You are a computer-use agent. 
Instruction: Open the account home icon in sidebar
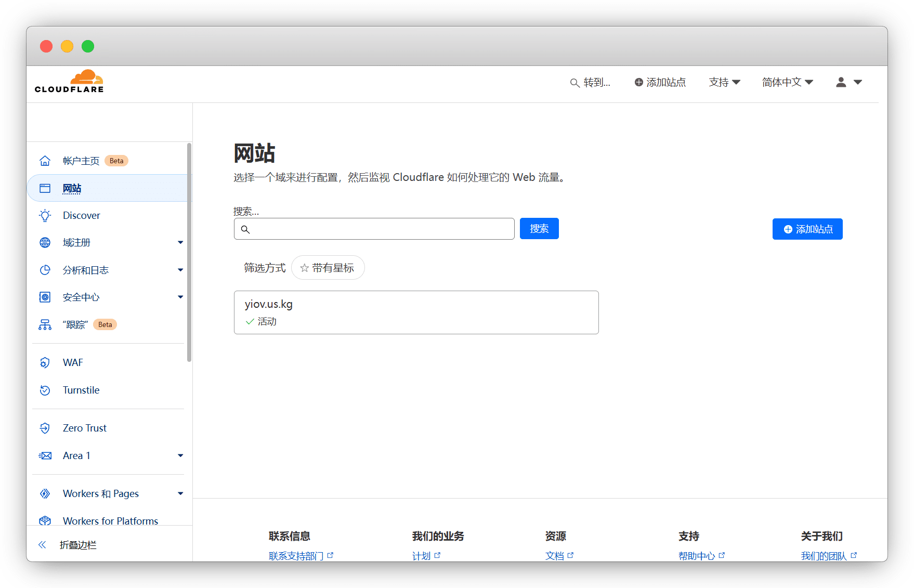coord(45,161)
